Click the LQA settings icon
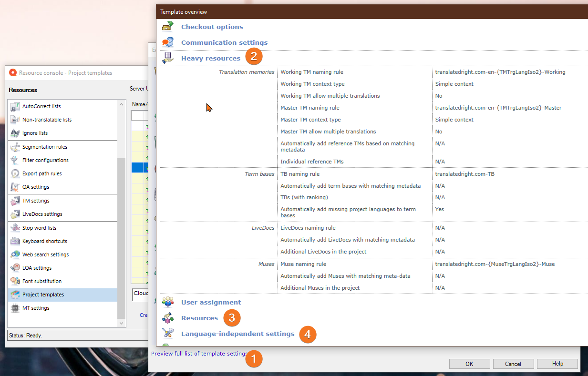This screenshot has height=376, width=588. click(x=15, y=268)
